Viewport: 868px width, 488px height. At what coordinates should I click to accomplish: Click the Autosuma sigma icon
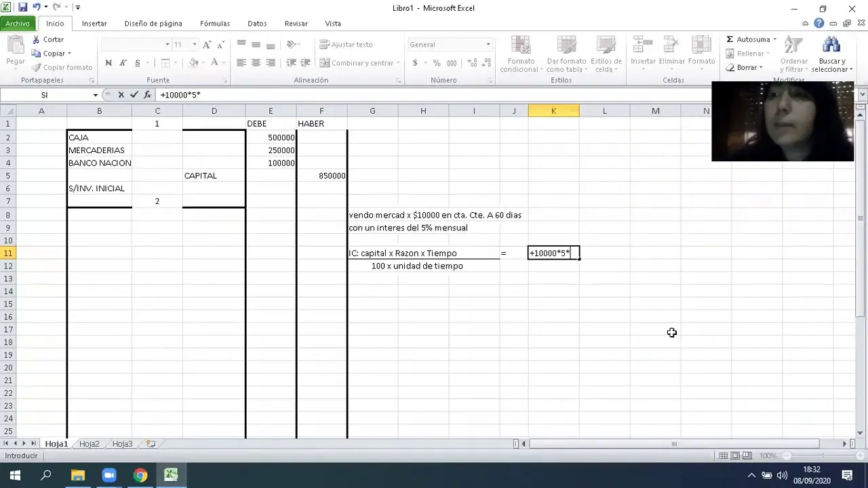point(730,39)
